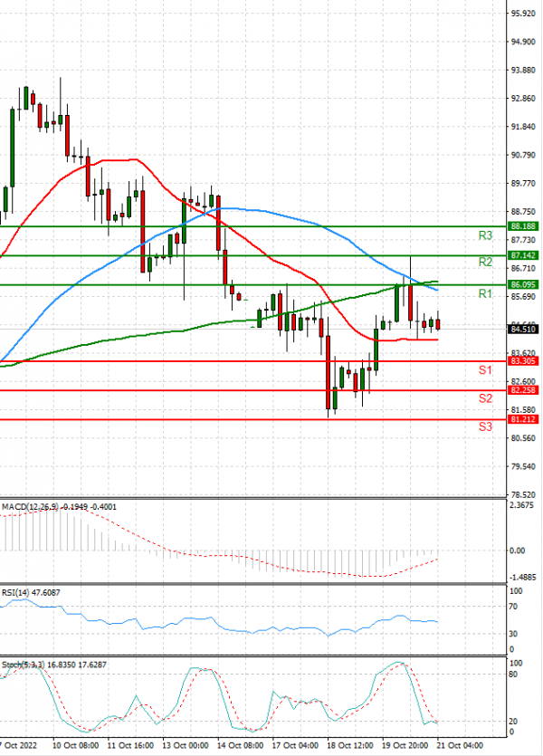Click the 11 Oct 16:00 time label
Image resolution: width=543 pixels, height=756 pixels.
pyautogui.click(x=130, y=745)
